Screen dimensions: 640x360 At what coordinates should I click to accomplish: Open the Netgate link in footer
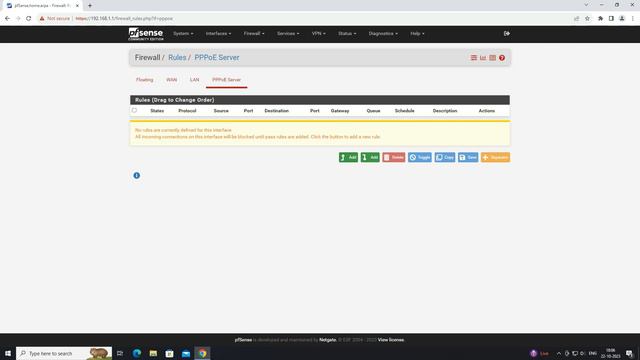coord(327,340)
